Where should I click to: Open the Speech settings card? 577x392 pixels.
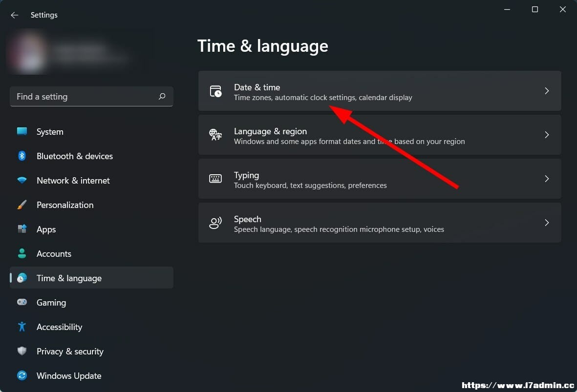click(x=380, y=223)
